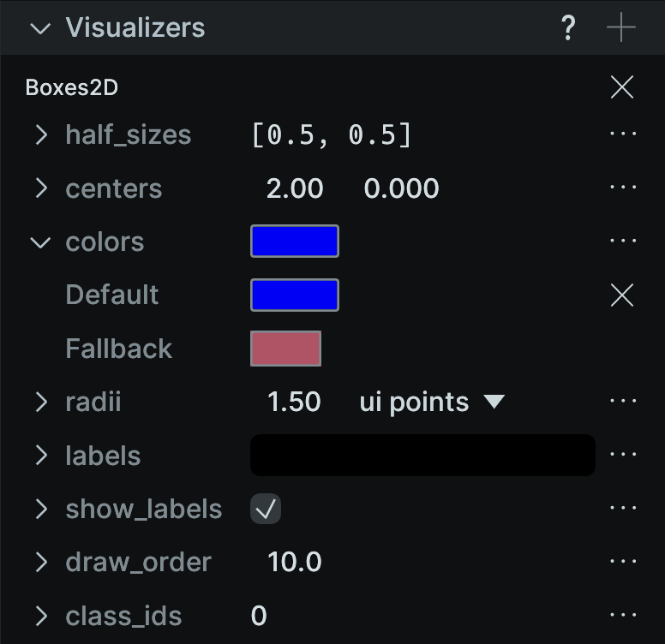Add a new visualizer with plus icon

click(x=621, y=27)
